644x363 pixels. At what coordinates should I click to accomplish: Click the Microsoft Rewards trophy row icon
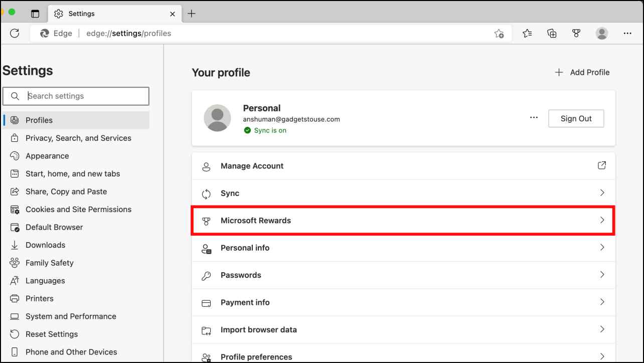(x=206, y=221)
